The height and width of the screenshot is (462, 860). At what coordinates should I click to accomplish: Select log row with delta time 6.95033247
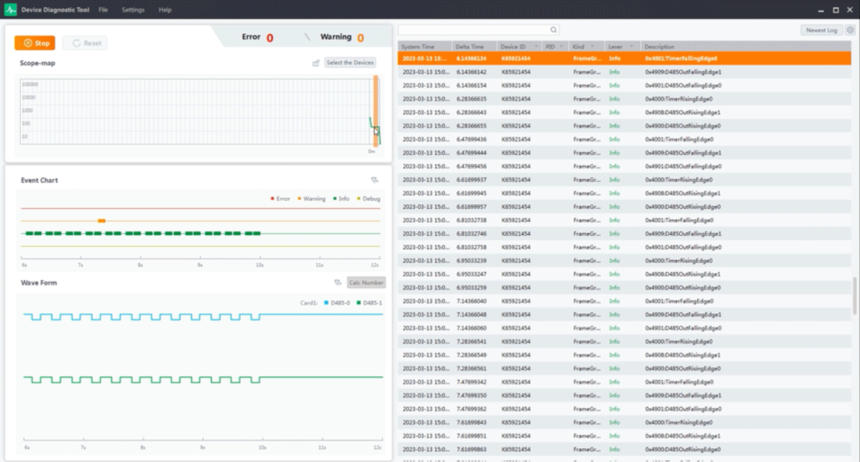[624, 274]
